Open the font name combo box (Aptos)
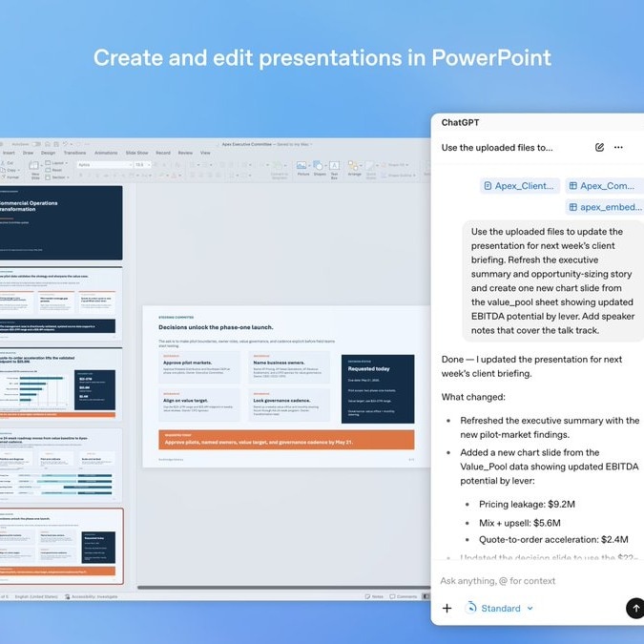 [104, 165]
